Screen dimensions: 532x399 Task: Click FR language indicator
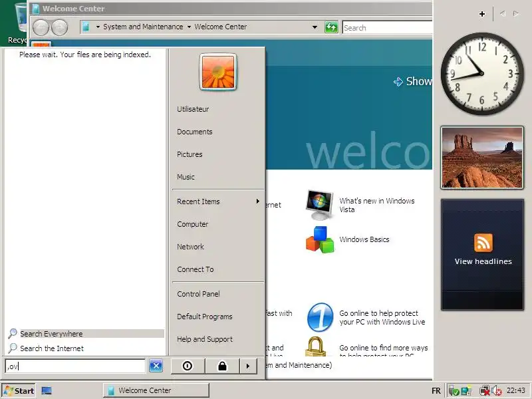(x=436, y=391)
